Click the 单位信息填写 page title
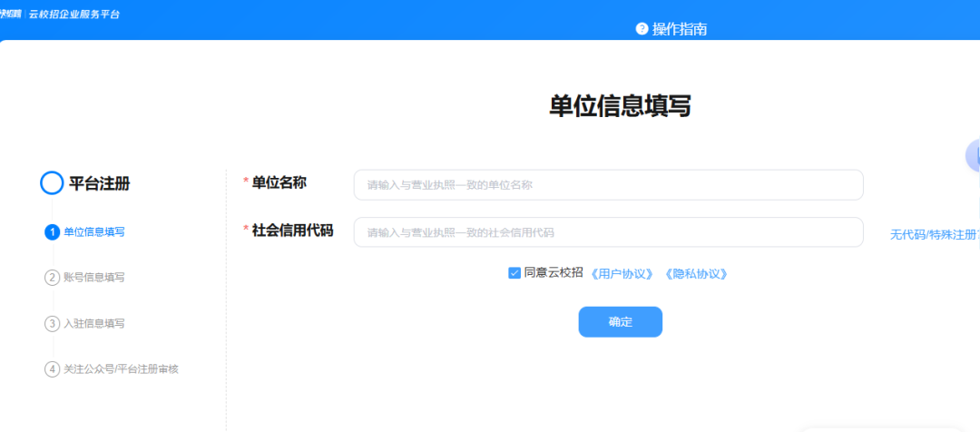The height and width of the screenshot is (432, 980). tap(620, 105)
